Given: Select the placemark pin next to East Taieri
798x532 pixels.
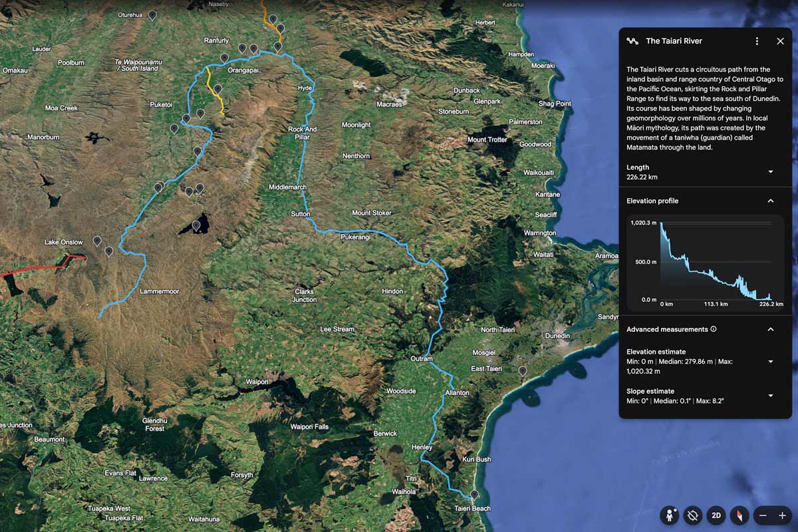Looking at the screenshot, I should (523, 370).
